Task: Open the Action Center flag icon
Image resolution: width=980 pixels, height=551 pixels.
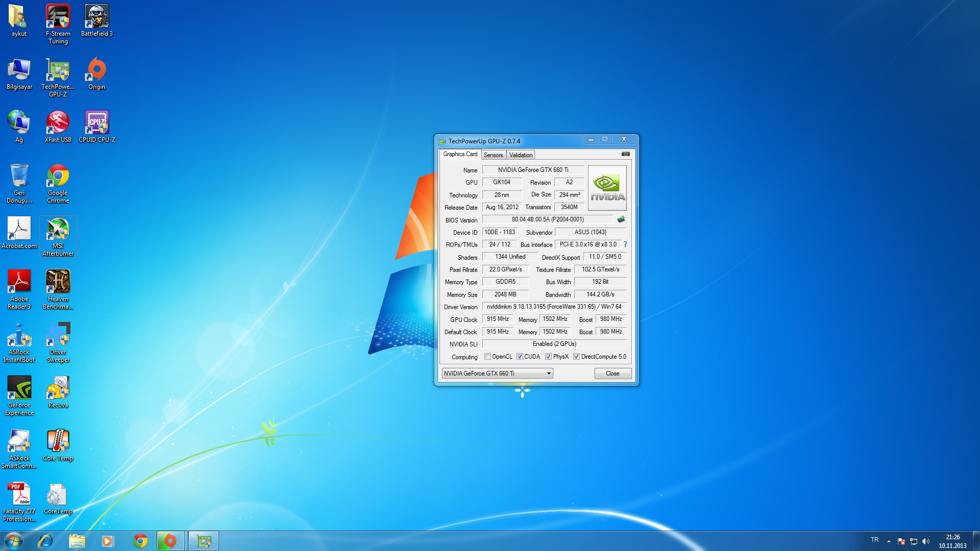Action: point(901,541)
